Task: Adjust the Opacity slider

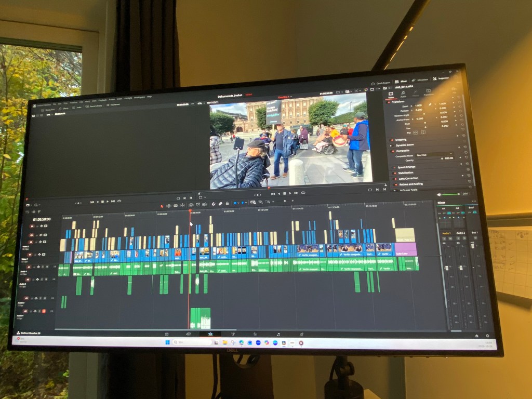Action: (x=429, y=158)
